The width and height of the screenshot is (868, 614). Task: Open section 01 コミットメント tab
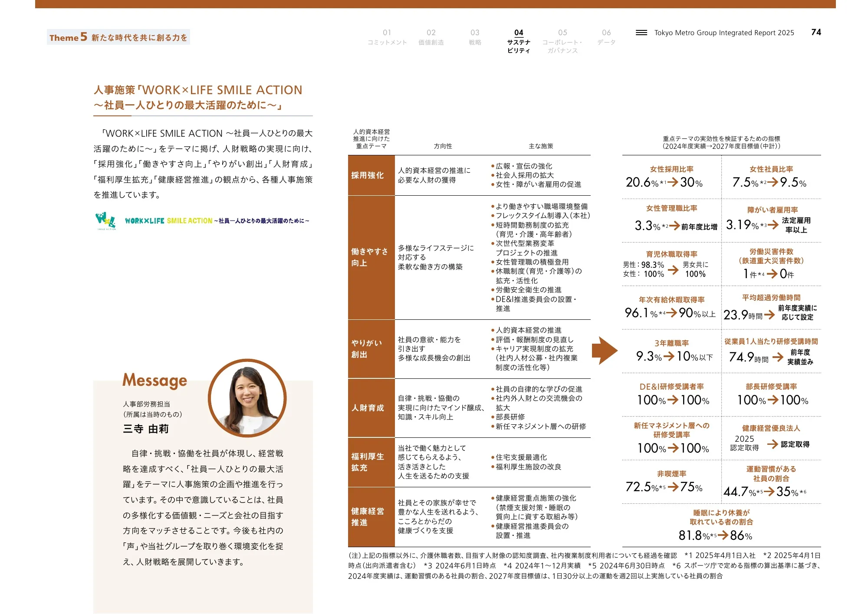pyautogui.click(x=387, y=37)
